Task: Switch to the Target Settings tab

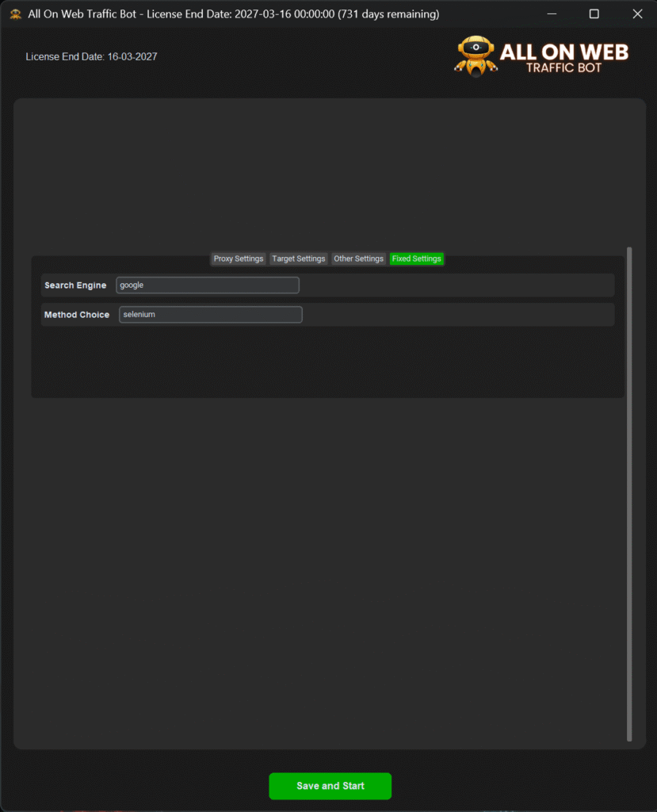Action: pyautogui.click(x=299, y=259)
